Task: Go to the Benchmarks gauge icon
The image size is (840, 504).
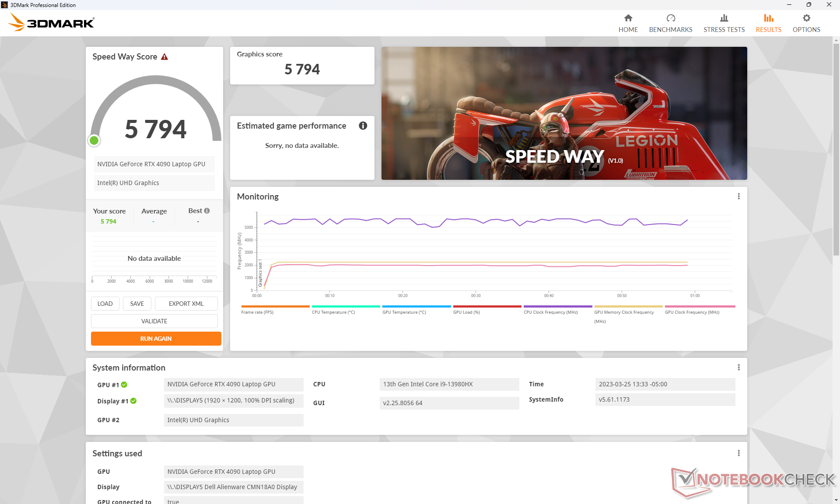Action: [x=670, y=18]
